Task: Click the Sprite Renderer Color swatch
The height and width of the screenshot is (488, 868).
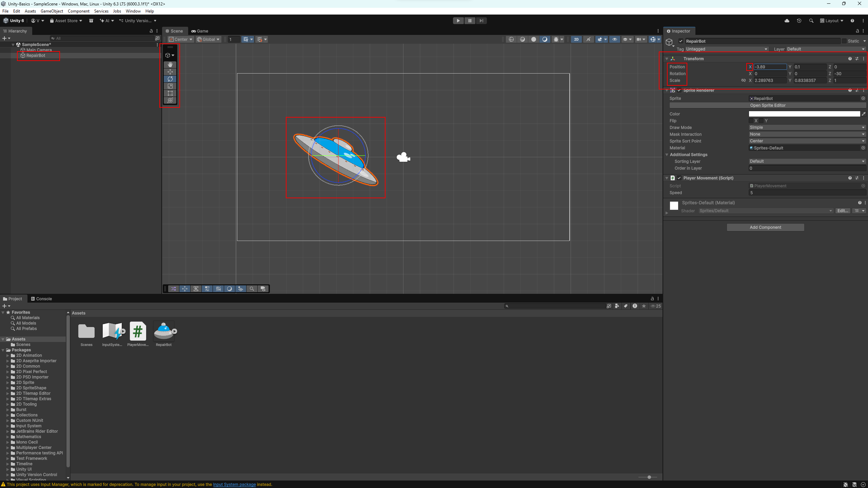Action: [804, 114]
